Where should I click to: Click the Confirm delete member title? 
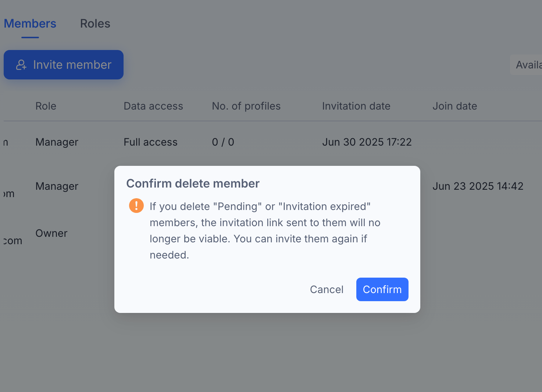[193, 183]
